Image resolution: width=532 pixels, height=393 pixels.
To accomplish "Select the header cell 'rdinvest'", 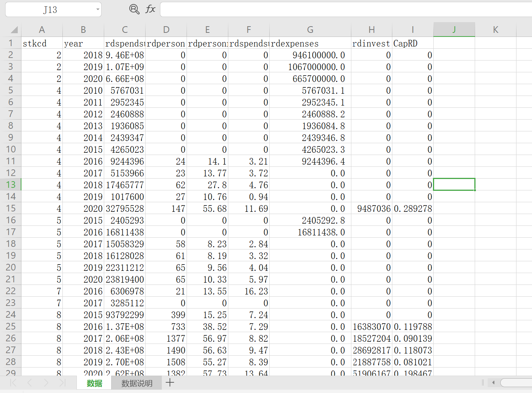I will click(372, 43).
